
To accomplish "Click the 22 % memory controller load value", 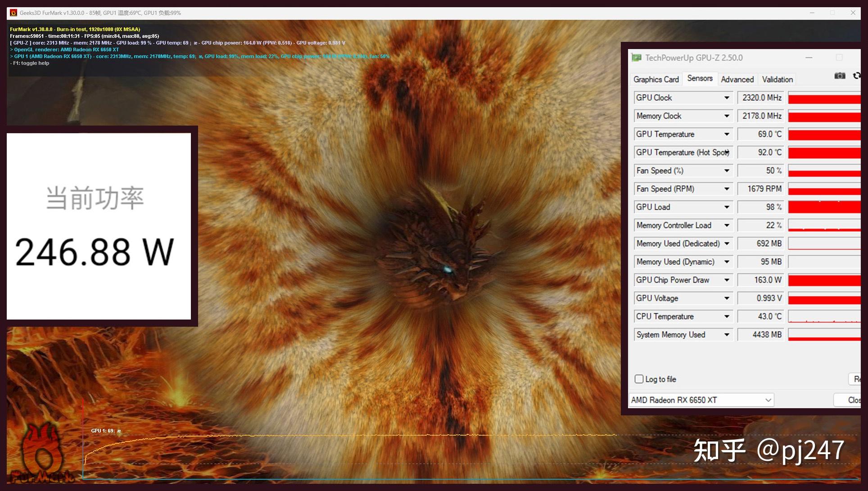I will [x=762, y=225].
